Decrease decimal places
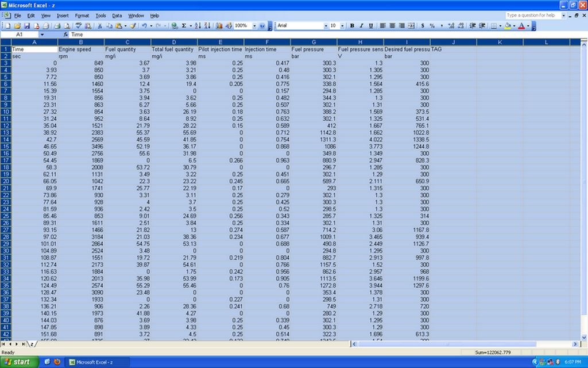Screen dimensions: 588x368 (461, 25)
